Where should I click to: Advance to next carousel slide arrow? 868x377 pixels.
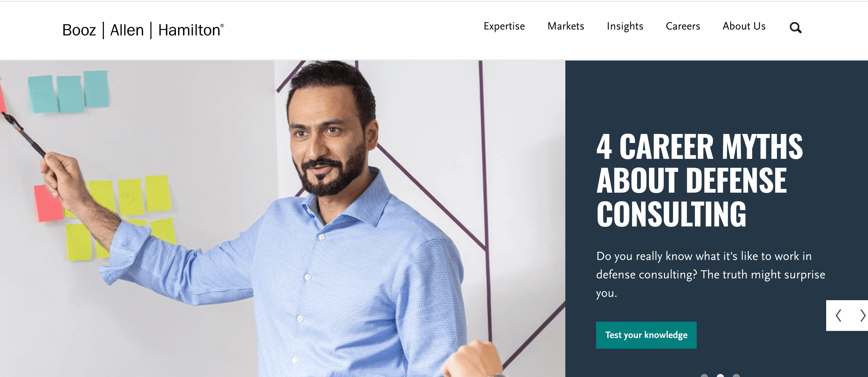point(862,316)
